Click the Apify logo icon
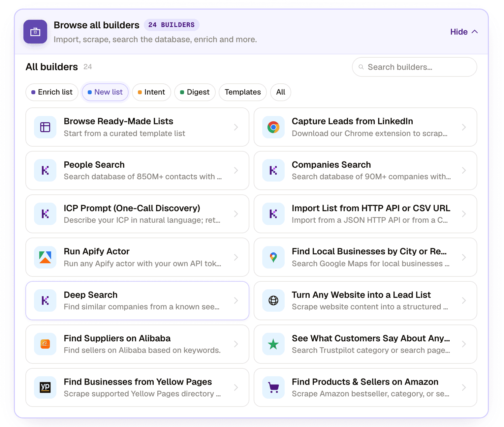 45,257
